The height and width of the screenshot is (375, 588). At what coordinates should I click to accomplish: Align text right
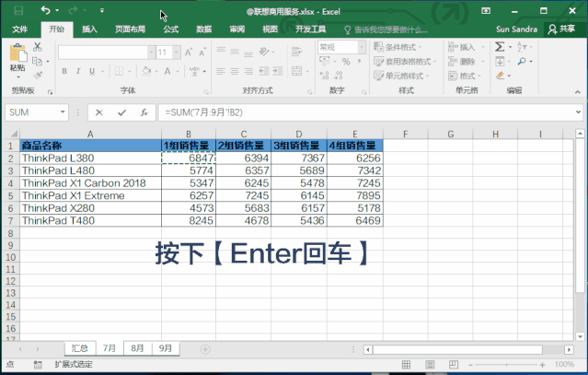click(248, 71)
